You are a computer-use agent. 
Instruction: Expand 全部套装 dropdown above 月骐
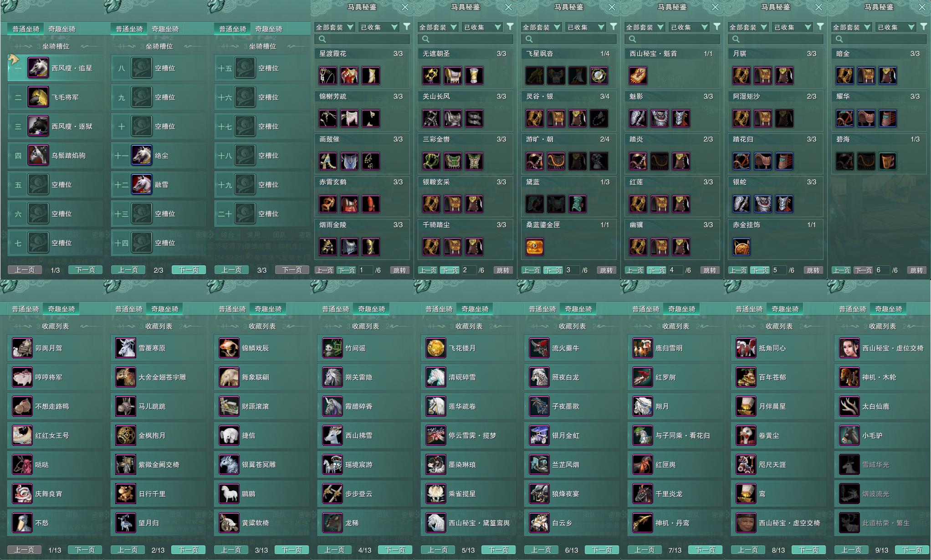pyautogui.click(x=748, y=27)
